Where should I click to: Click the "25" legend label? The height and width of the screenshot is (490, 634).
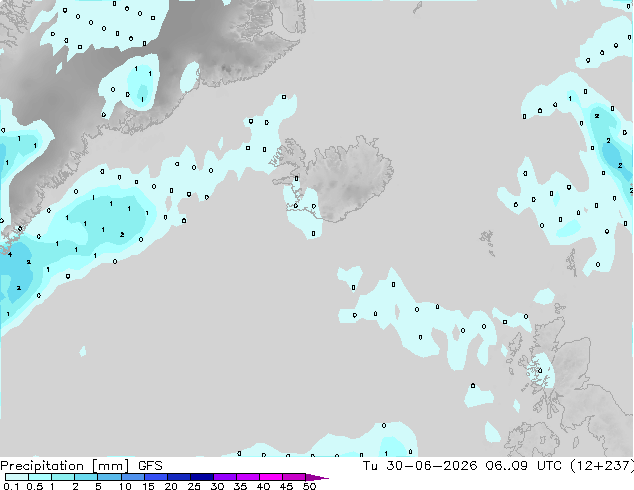click(194, 486)
